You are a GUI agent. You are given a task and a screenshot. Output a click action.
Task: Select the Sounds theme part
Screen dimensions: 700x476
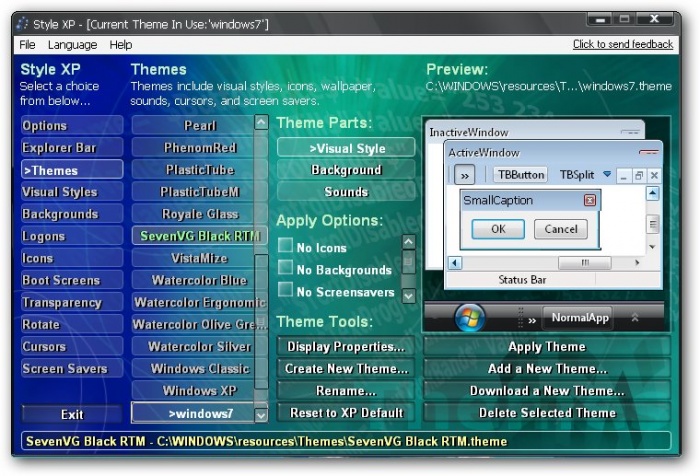pyautogui.click(x=346, y=192)
